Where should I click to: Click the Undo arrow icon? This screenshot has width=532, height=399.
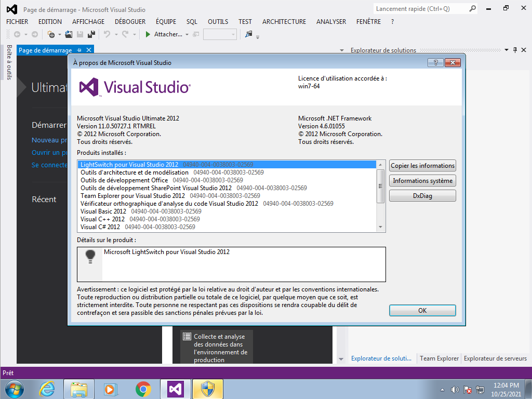pyautogui.click(x=107, y=34)
